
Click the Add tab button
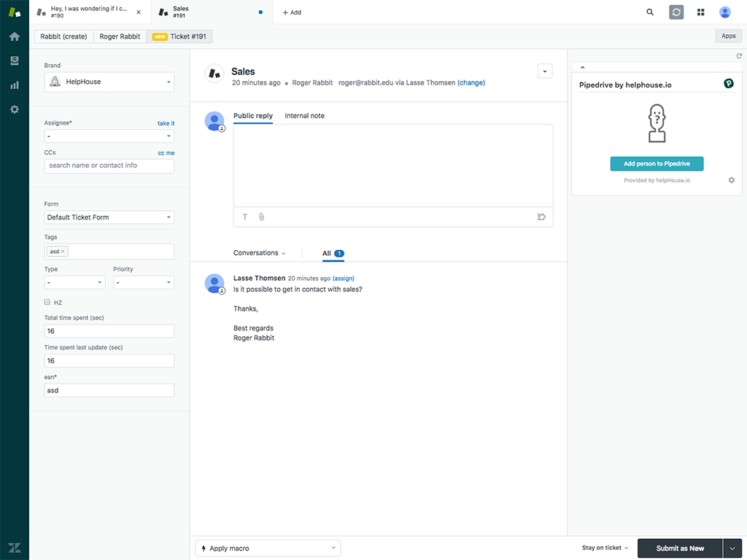(x=292, y=12)
